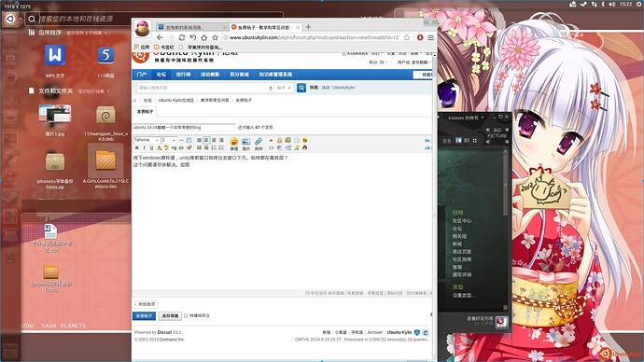
Task: Add attachment using the paperclip icon
Action: [259, 144]
